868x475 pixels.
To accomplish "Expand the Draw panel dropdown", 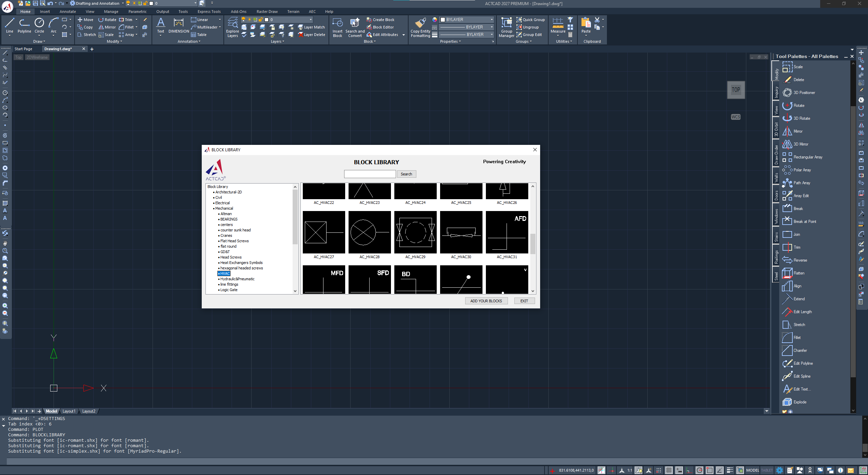I will [39, 41].
